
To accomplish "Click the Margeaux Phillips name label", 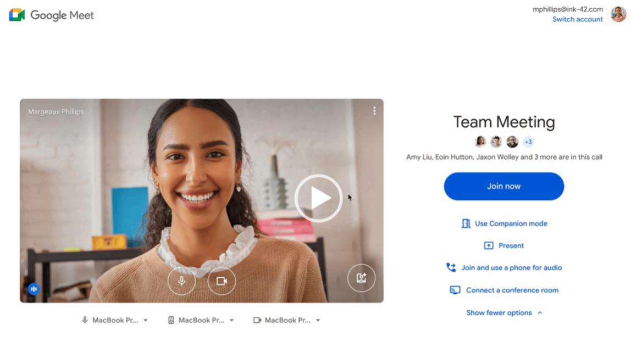I will click(x=56, y=111).
